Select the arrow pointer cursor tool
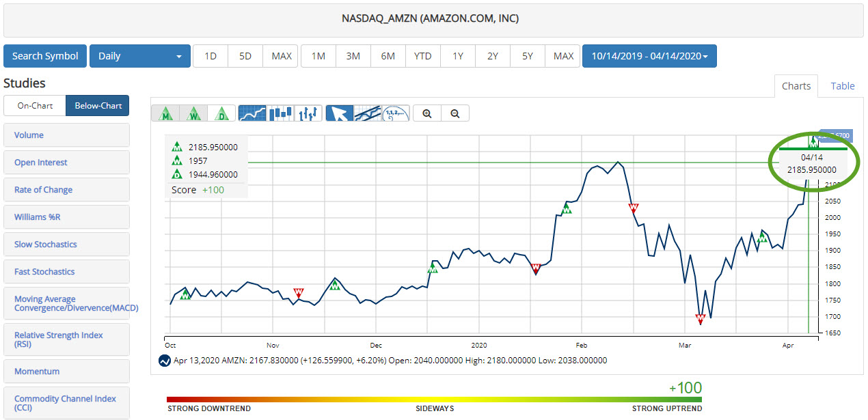 tap(339, 113)
